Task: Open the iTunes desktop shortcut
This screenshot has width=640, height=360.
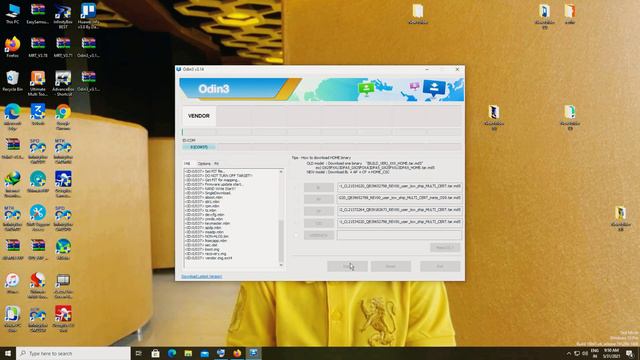Action: (13, 283)
